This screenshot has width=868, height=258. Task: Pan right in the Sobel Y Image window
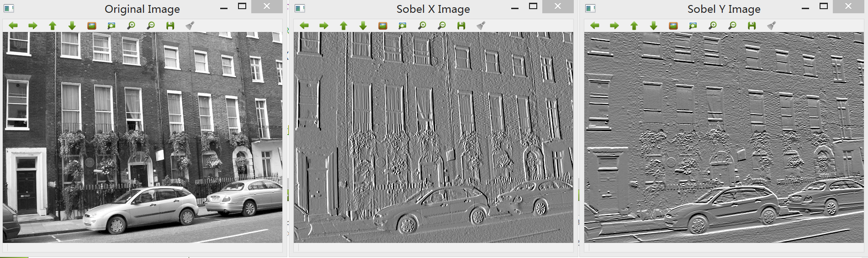point(614,26)
